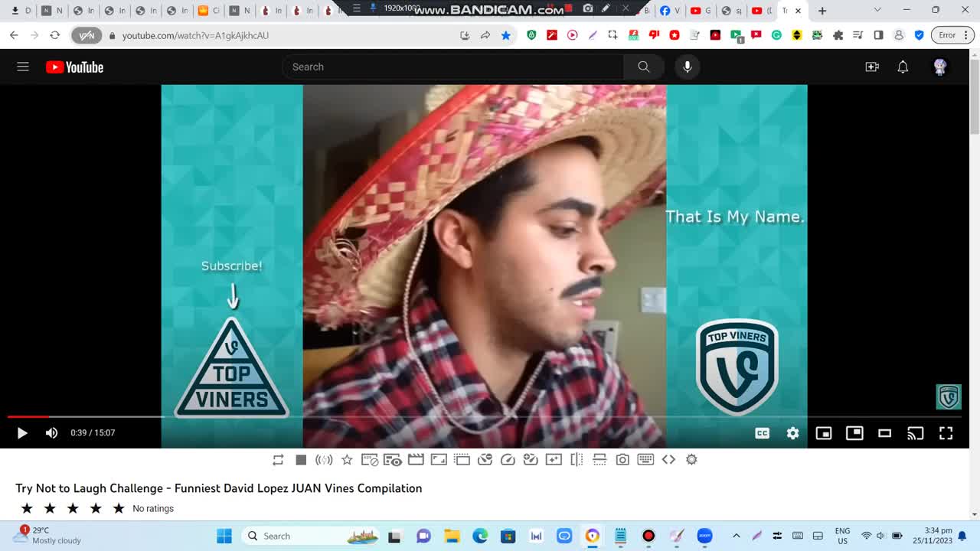This screenshot has width=980, height=551.
Task: Toggle the volume boost icon
Action: click(324, 459)
